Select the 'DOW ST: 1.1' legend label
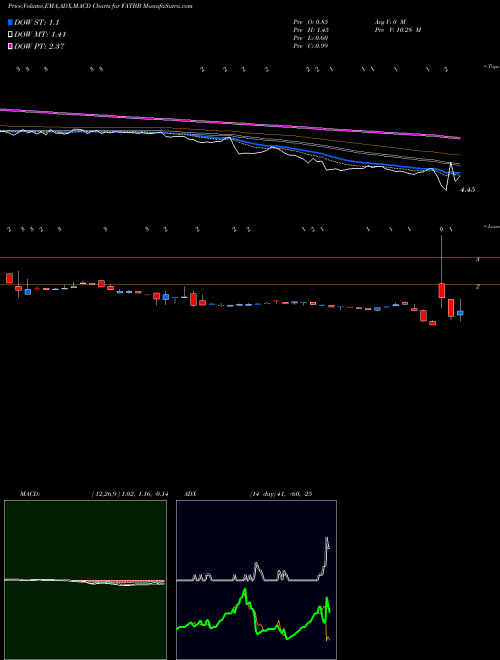The height and width of the screenshot is (660, 500). tap(37, 23)
